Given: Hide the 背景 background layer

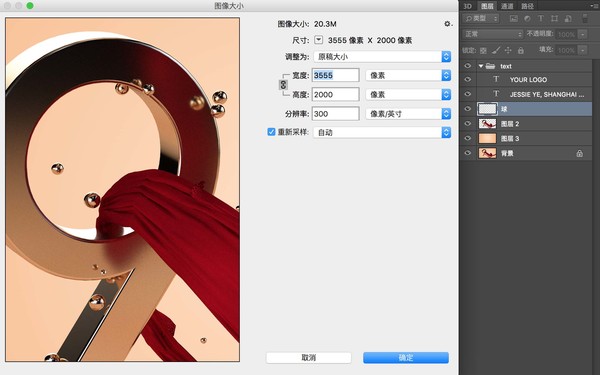Looking at the screenshot, I should [468, 153].
